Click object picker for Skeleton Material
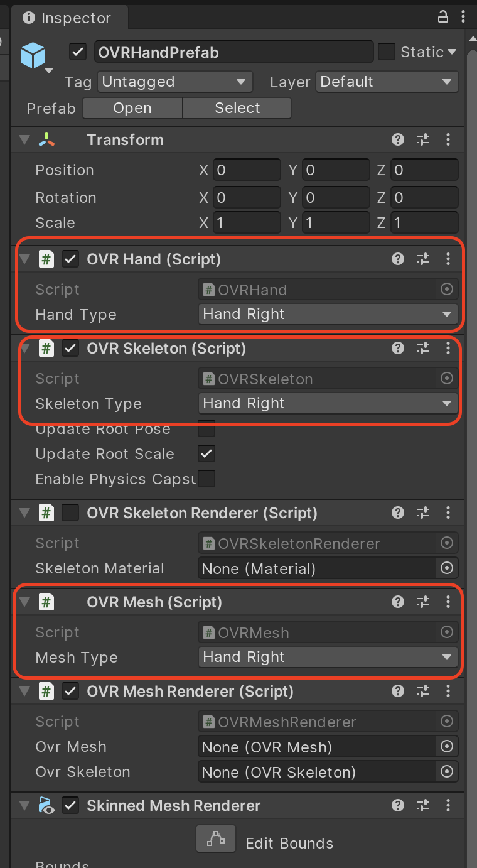Image resolution: width=477 pixels, height=868 pixels. (447, 568)
